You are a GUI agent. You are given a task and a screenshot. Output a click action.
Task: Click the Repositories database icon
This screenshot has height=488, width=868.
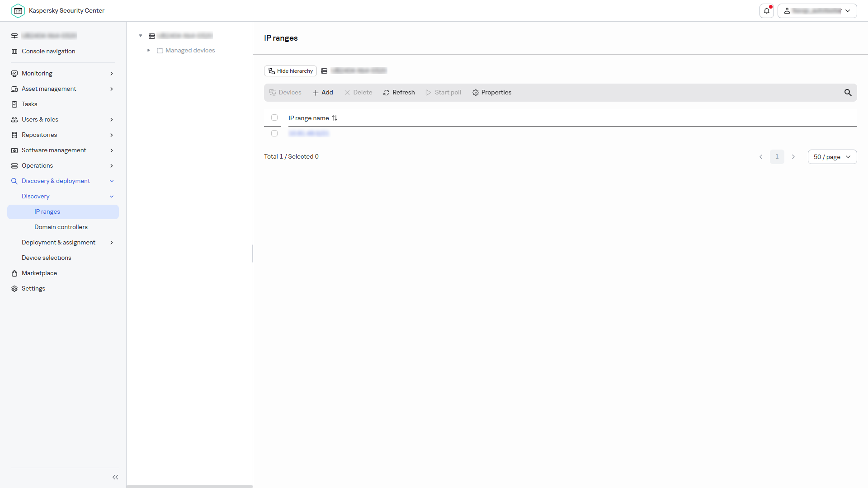14,135
